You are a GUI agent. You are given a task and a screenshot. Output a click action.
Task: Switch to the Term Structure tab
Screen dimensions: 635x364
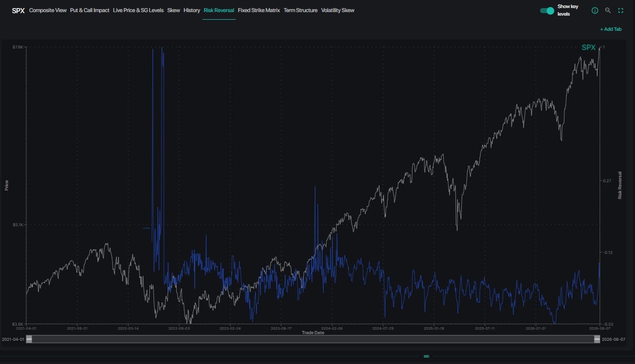[301, 10]
